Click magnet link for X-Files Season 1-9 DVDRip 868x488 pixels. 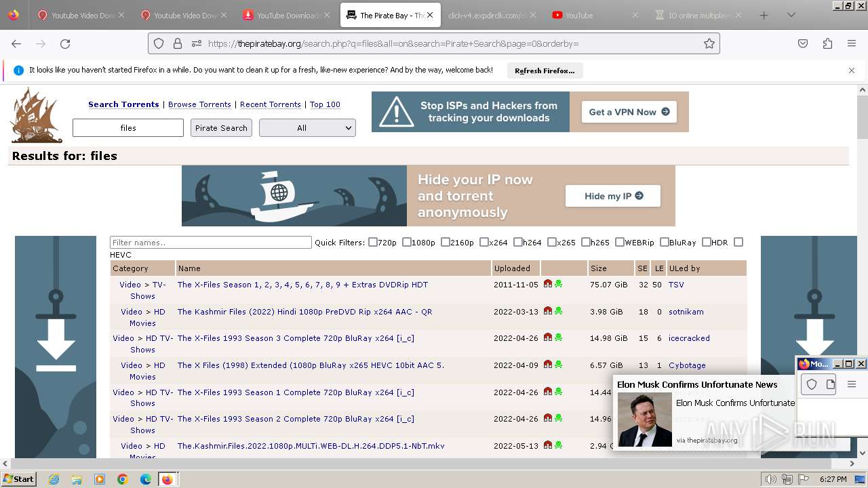point(548,284)
